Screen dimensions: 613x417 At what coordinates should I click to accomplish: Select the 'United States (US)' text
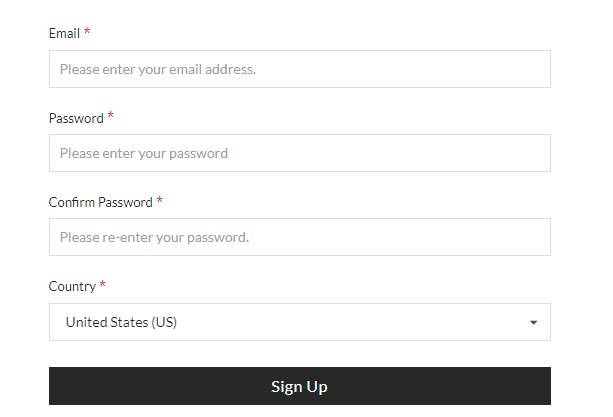[x=121, y=322]
